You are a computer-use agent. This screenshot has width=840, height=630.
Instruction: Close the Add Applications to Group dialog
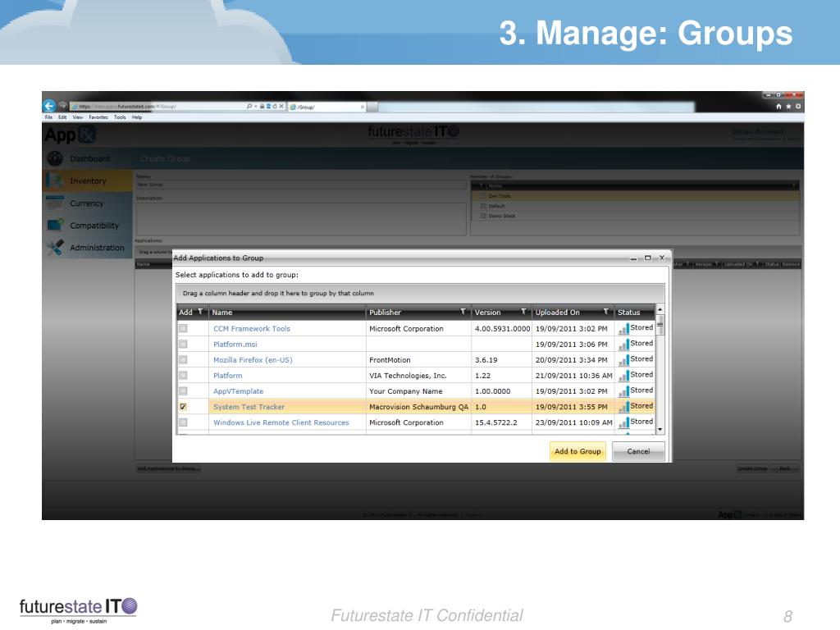[x=662, y=258]
